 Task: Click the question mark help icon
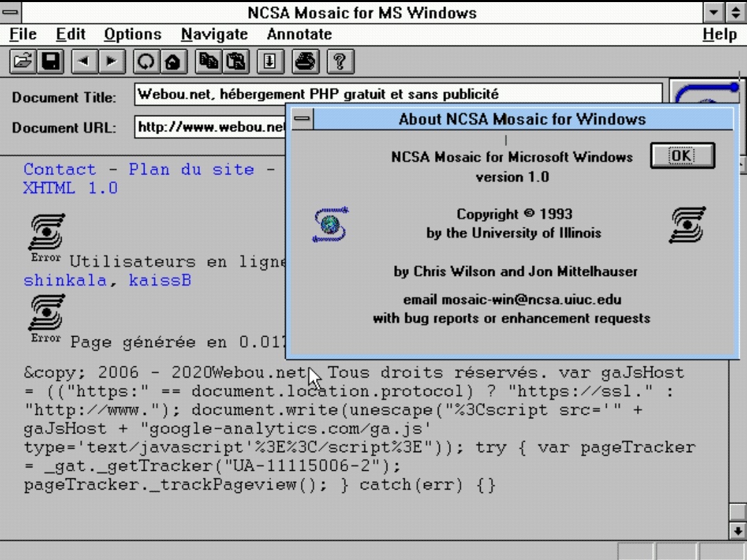point(340,62)
